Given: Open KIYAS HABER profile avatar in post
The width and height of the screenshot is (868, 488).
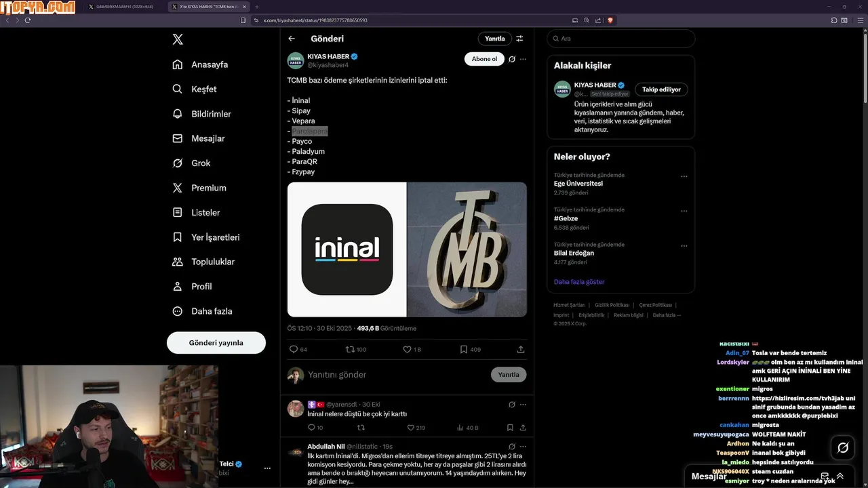Looking at the screenshot, I should point(296,60).
